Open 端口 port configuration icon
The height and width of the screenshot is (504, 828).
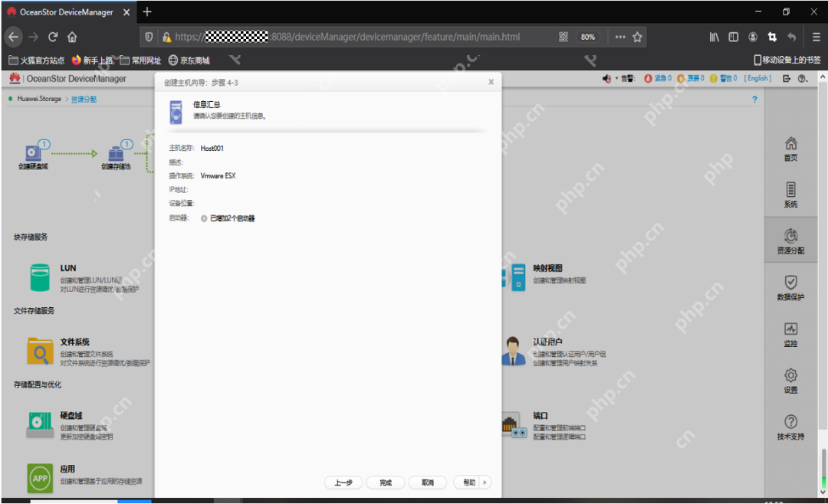coord(512,424)
